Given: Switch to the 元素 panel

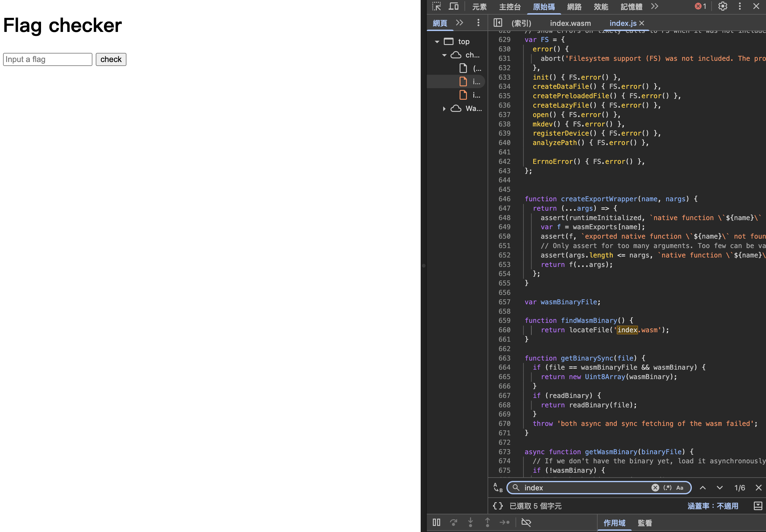Looking at the screenshot, I should (479, 7).
